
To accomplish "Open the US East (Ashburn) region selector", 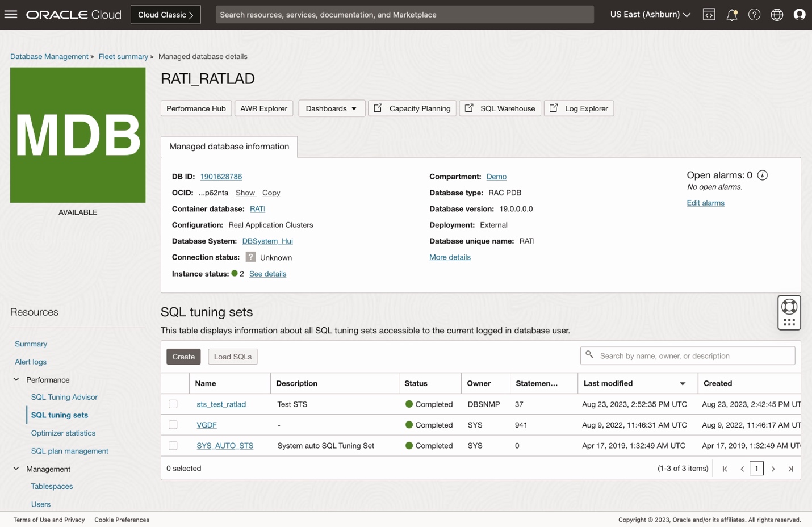I will point(650,15).
